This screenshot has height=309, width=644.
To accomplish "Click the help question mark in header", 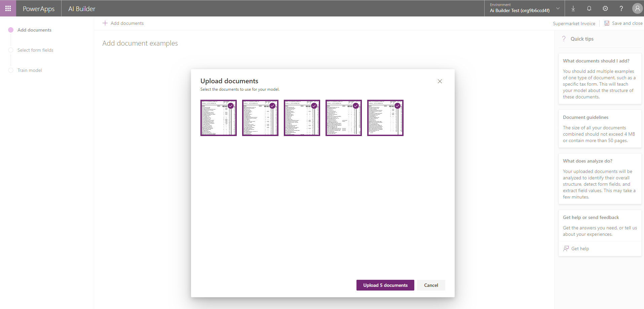I will pos(621,8).
